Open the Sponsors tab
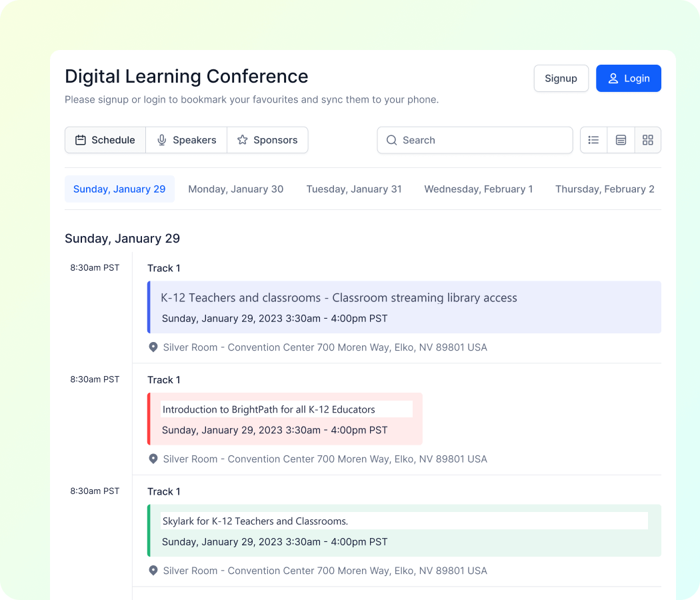Viewport: 700px width, 600px height. click(267, 140)
